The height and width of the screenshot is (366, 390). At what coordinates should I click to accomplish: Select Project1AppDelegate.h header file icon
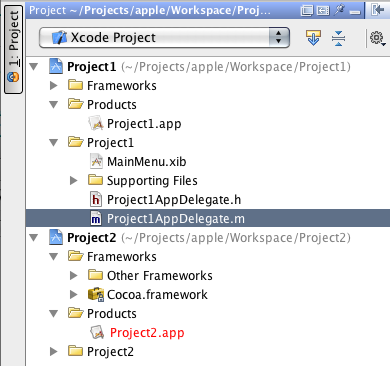click(96, 199)
